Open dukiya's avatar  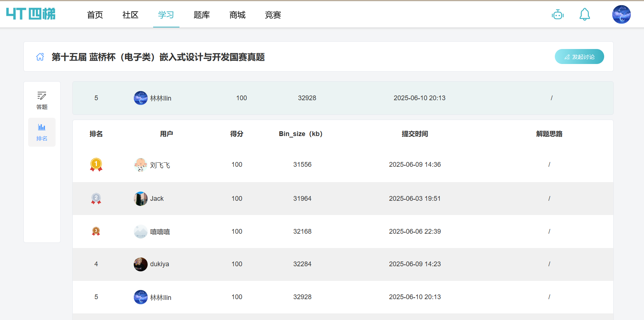click(x=141, y=264)
